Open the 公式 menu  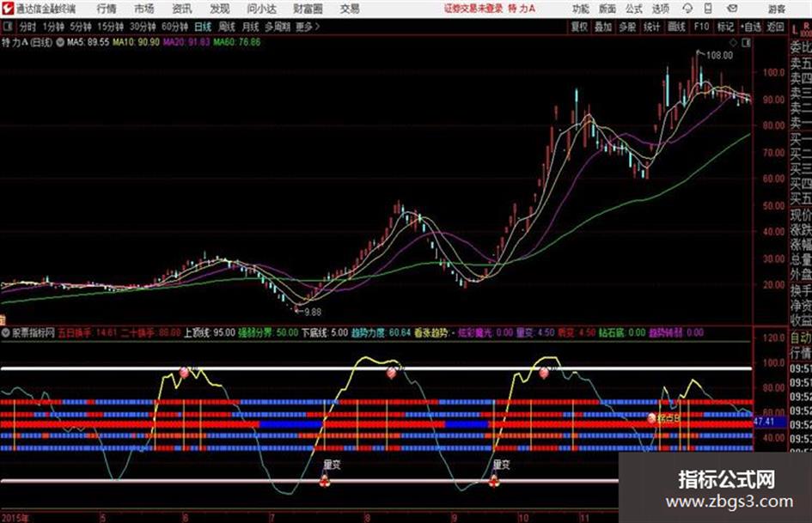click(634, 9)
